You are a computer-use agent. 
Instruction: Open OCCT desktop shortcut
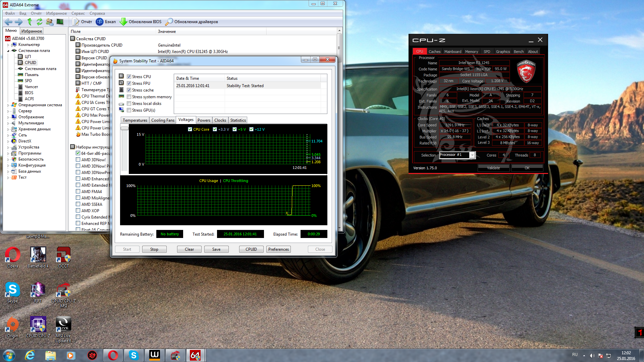[63, 255]
